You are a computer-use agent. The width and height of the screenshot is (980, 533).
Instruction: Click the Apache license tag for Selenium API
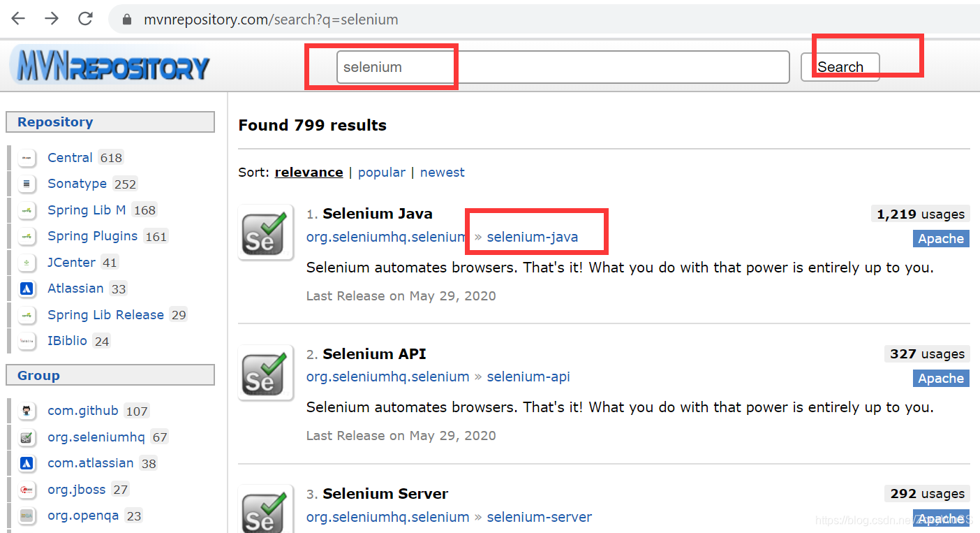941,379
